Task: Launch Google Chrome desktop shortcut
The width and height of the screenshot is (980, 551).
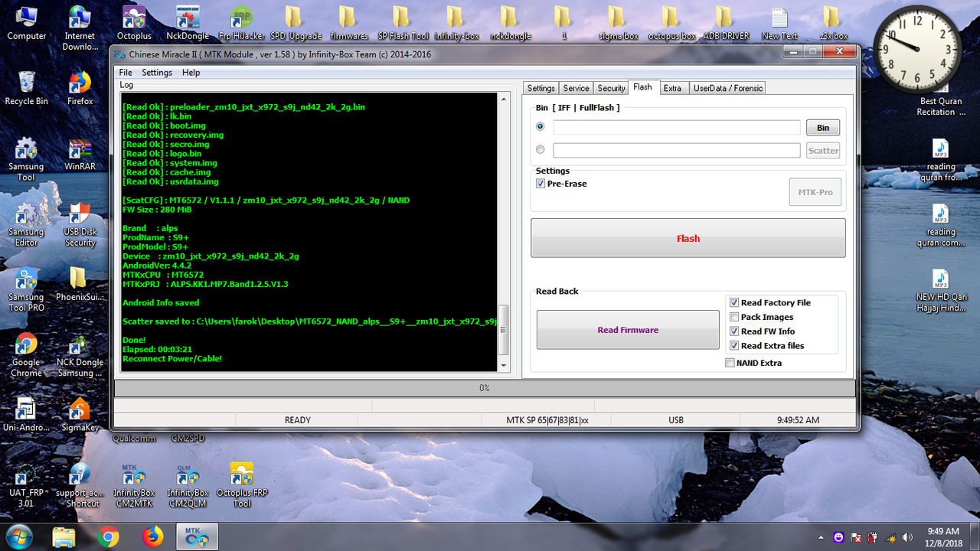Action: 26,354
